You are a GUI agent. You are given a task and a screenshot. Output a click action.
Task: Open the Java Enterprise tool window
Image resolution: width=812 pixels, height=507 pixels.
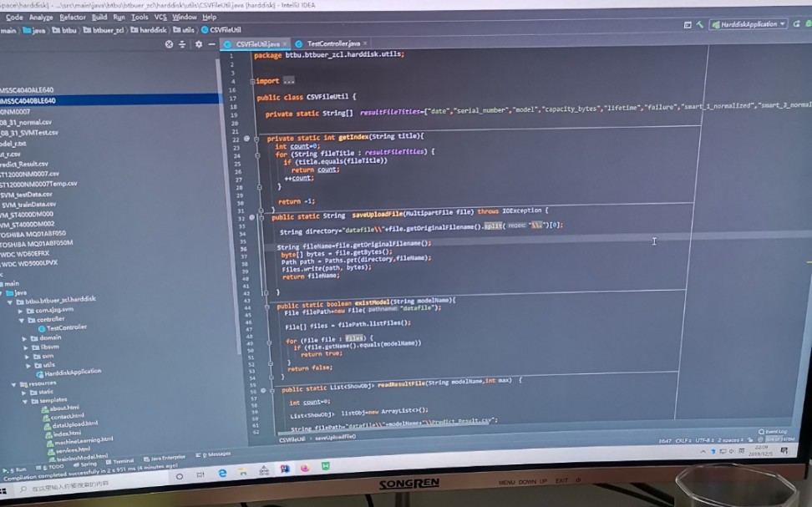[x=165, y=458]
